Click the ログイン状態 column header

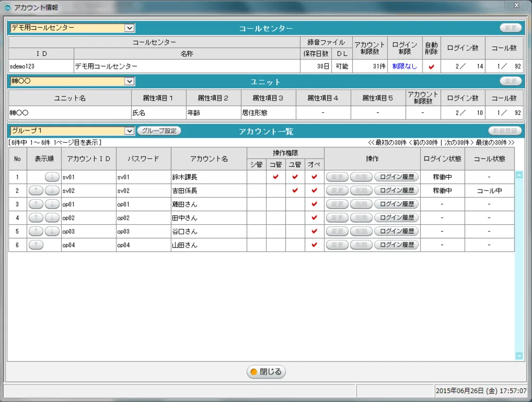pos(443,159)
